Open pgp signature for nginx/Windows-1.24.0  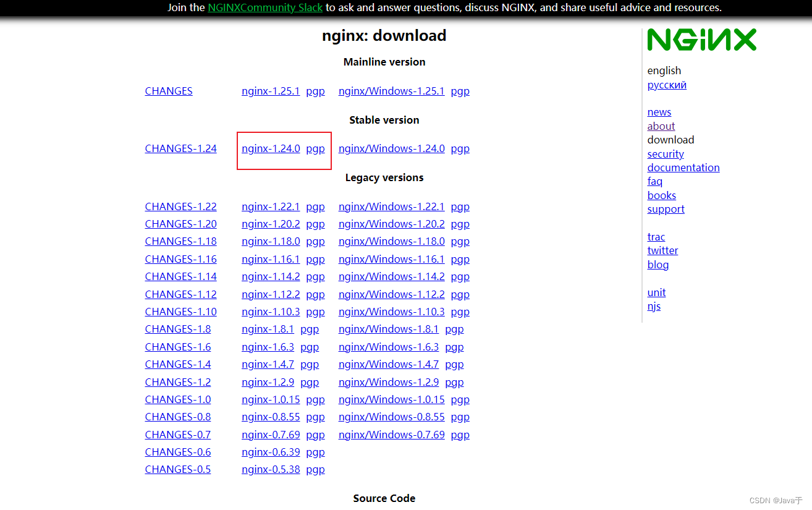point(460,148)
